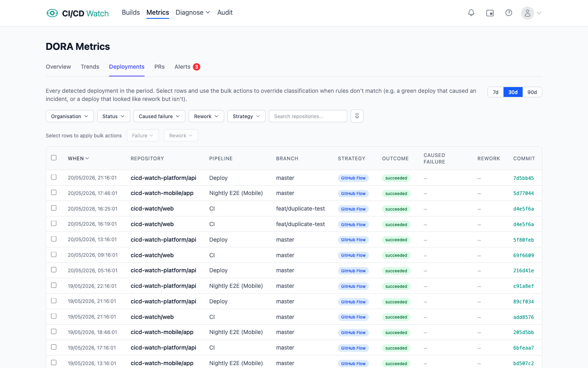Screen dimensions: 588x368
Task: Click the cicd-watch/web repository at 09:16:01
Action: tap(152, 255)
